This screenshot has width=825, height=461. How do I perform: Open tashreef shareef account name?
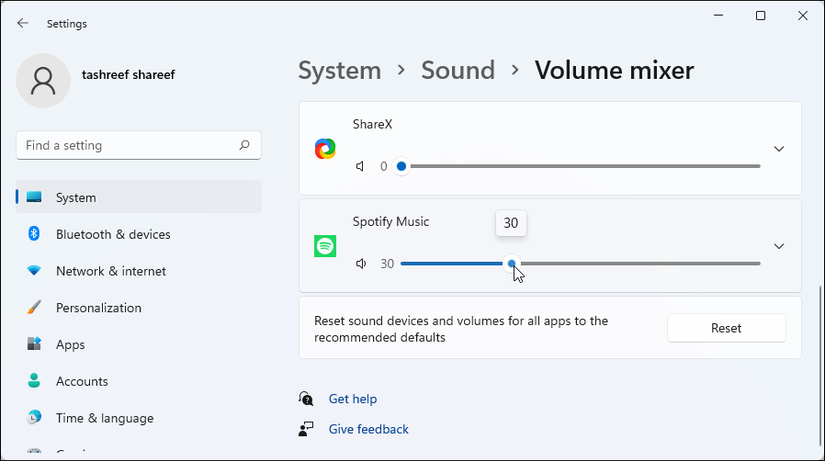click(128, 75)
